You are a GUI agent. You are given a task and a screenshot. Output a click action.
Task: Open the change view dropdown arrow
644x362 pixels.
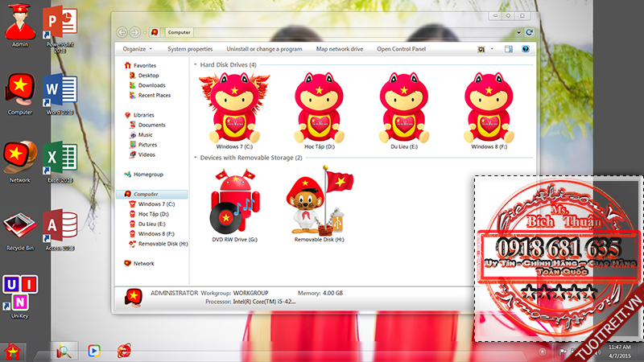pyautogui.click(x=492, y=49)
